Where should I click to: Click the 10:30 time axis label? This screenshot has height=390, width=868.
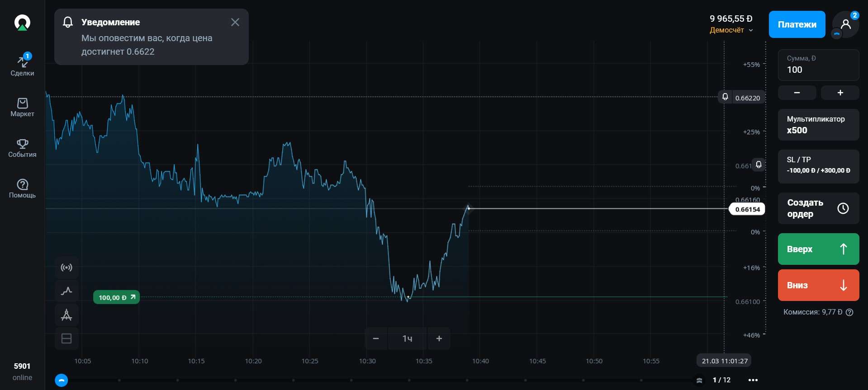click(x=367, y=361)
